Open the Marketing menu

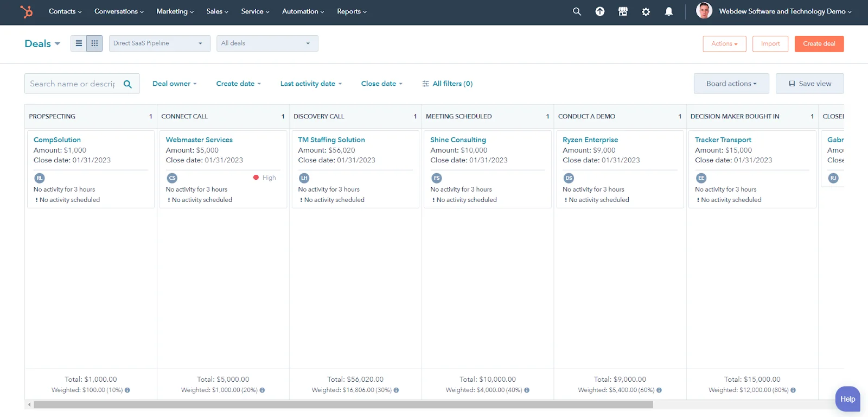click(x=175, y=11)
